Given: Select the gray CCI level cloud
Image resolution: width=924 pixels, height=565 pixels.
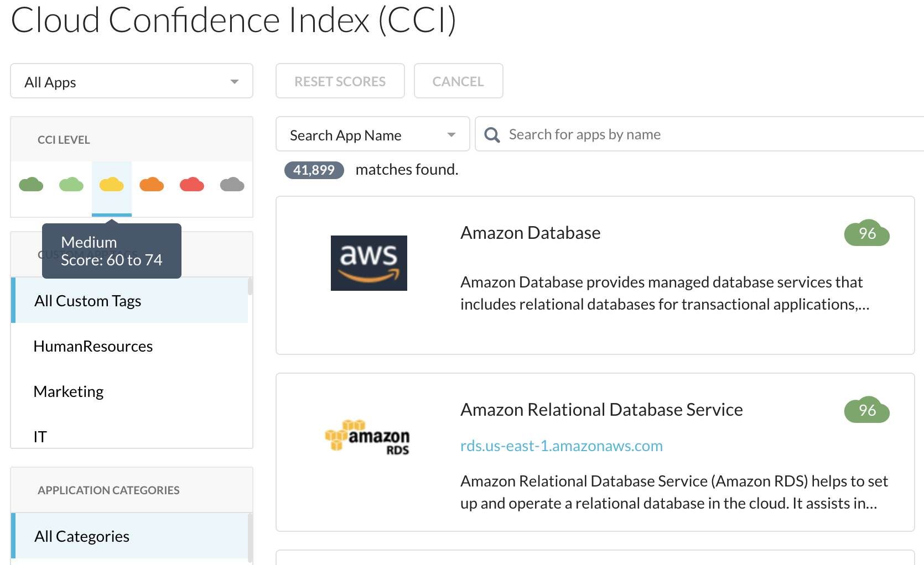Looking at the screenshot, I should tap(232, 184).
